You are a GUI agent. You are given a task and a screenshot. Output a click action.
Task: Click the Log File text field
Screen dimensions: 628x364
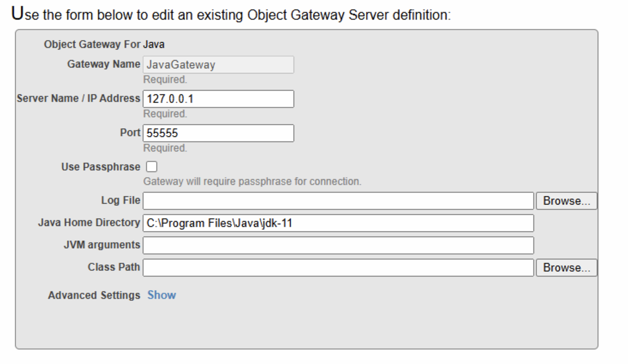tap(338, 201)
